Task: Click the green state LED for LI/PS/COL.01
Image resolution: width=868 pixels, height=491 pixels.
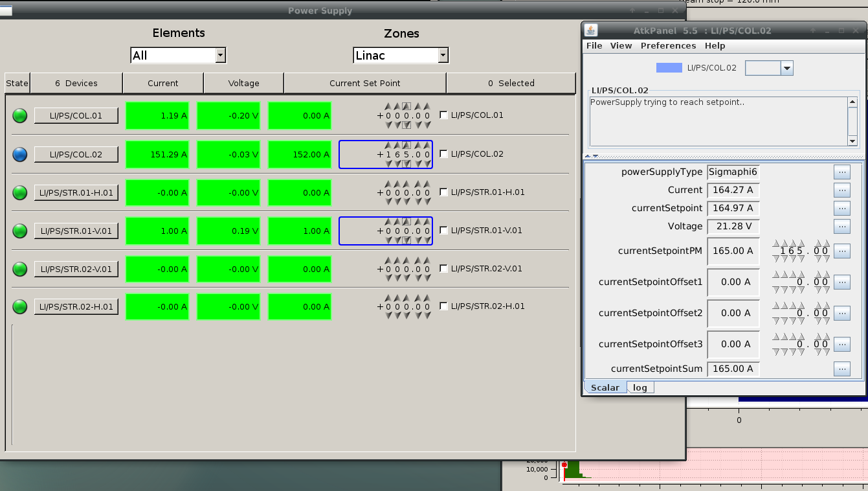Action: (x=20, y=116)
